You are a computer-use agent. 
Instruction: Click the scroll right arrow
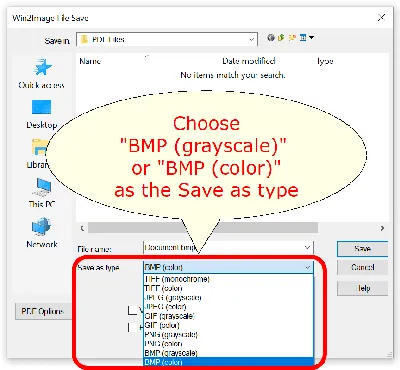(382, 228)
